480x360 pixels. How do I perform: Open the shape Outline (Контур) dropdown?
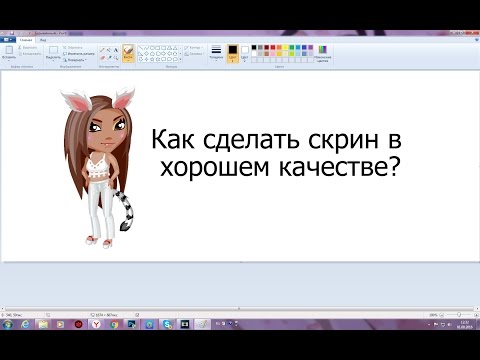[193, 48]
